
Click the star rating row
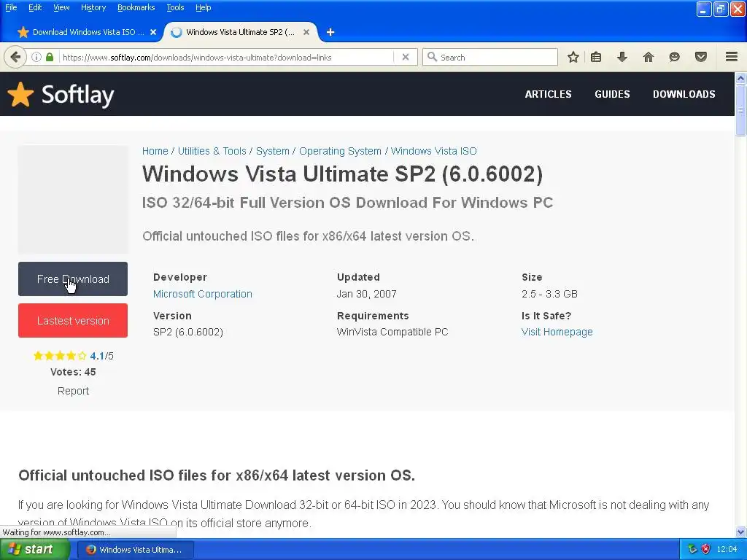click(x=60, y=356)
